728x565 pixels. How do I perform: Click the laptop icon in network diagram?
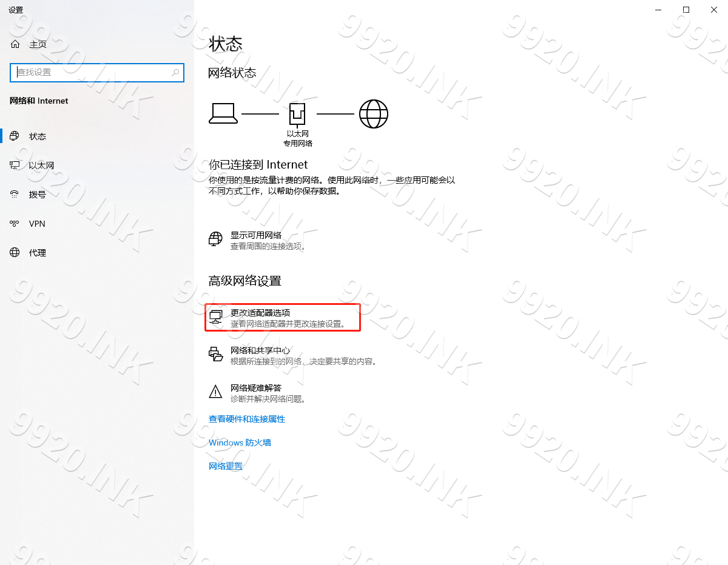tap(223, 113)
